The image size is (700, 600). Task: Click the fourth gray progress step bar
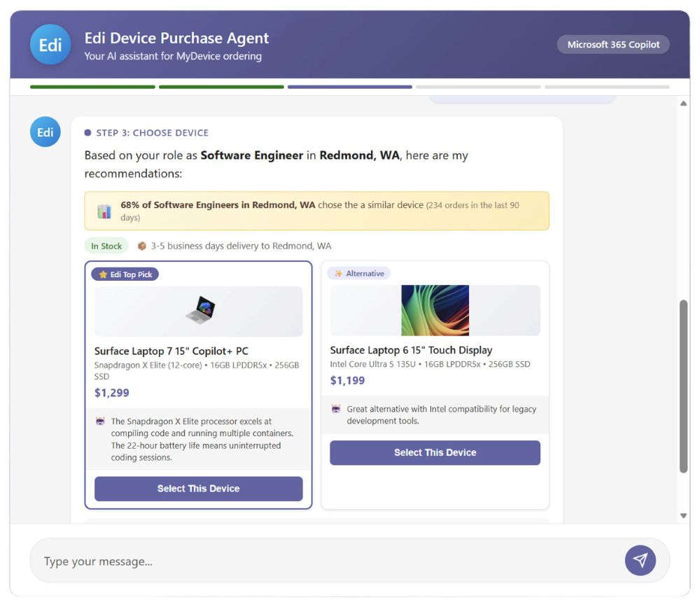(479, 87)
